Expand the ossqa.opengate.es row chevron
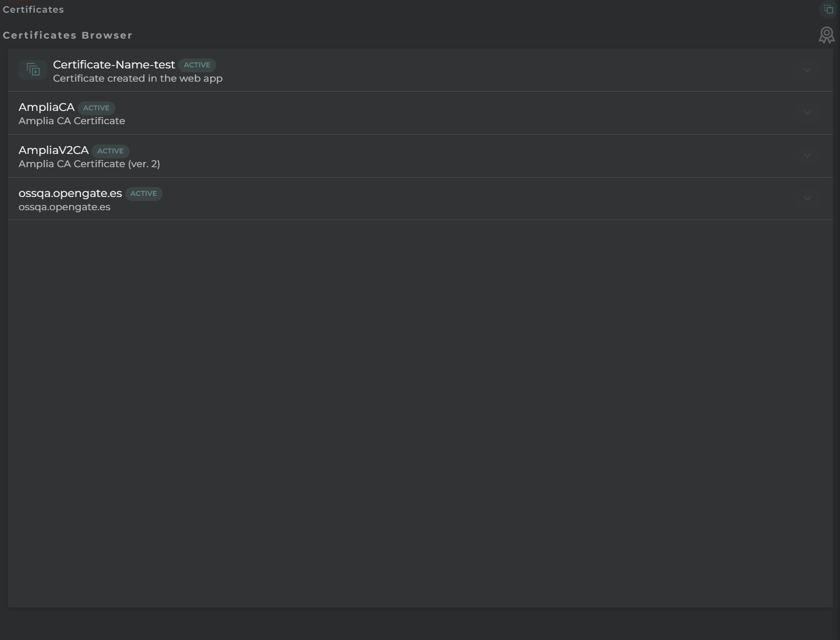This screenshot has height=640, width=840. [807, 199]
